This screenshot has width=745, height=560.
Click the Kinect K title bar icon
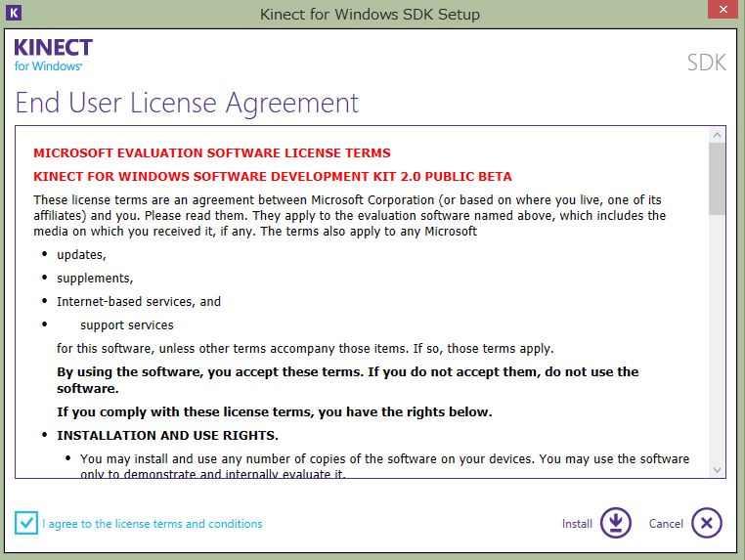[14, 13]
